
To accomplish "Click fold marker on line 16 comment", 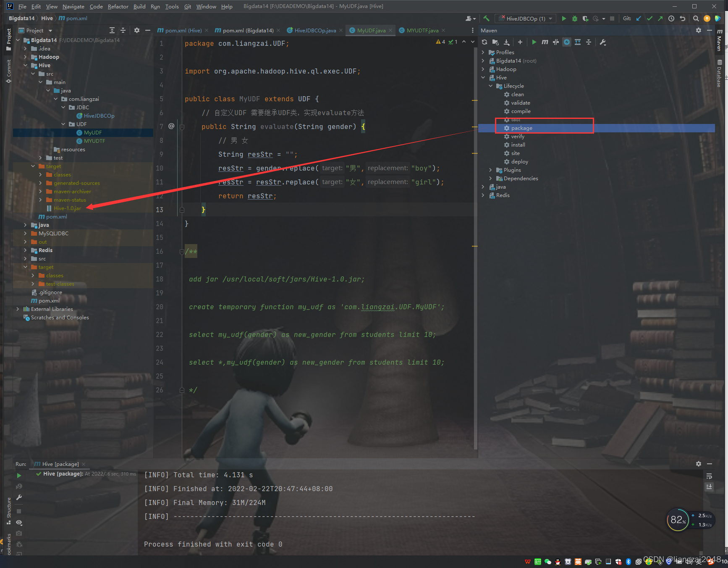I will 182,252.
